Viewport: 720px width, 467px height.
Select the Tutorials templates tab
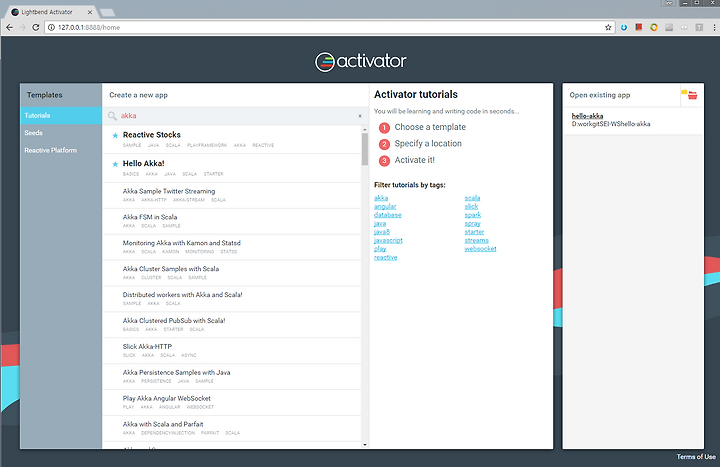[61, 116]
